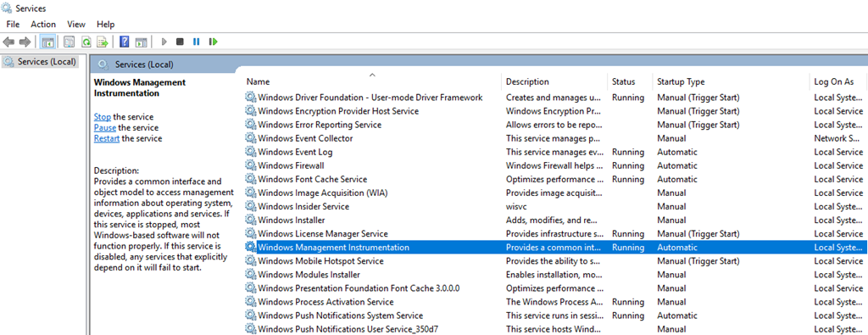Open the View menu

coord(76,25)
